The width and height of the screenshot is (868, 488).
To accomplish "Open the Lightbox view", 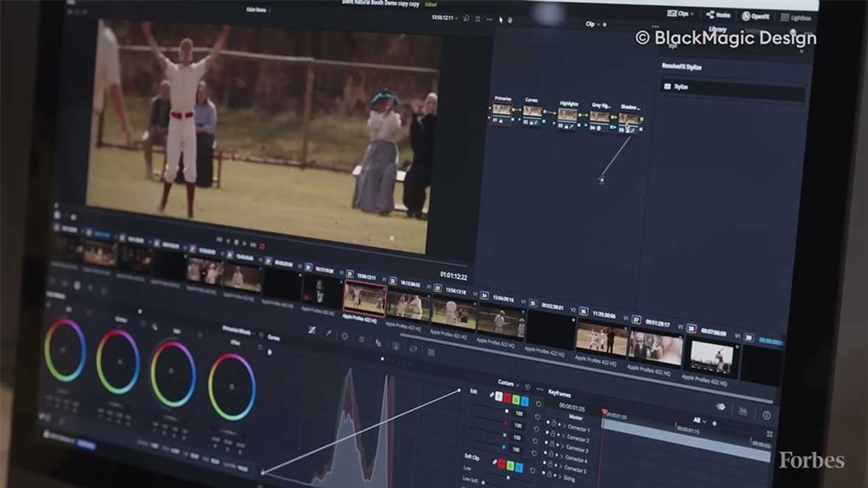I will point(795,17).
